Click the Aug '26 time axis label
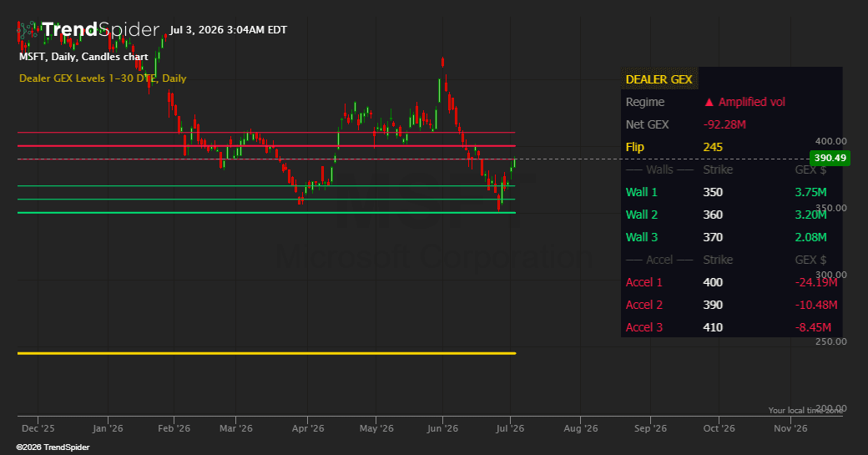868x455 pixels. 581,428
